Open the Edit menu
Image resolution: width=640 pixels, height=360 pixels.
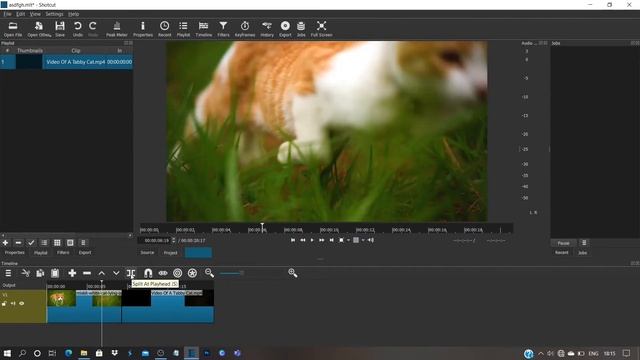[x=20, y=14]
